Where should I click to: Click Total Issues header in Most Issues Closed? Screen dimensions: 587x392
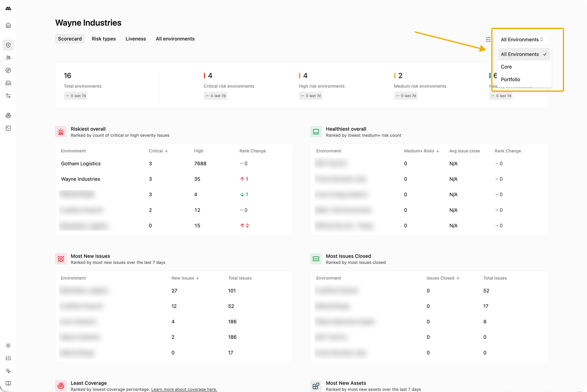coord(495,278)
